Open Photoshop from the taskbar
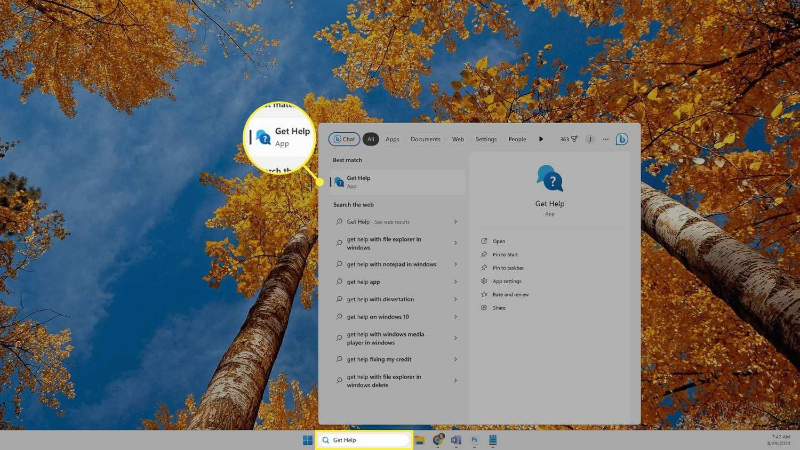The width and height of the screenshot is (800, 450). point(474,440)
